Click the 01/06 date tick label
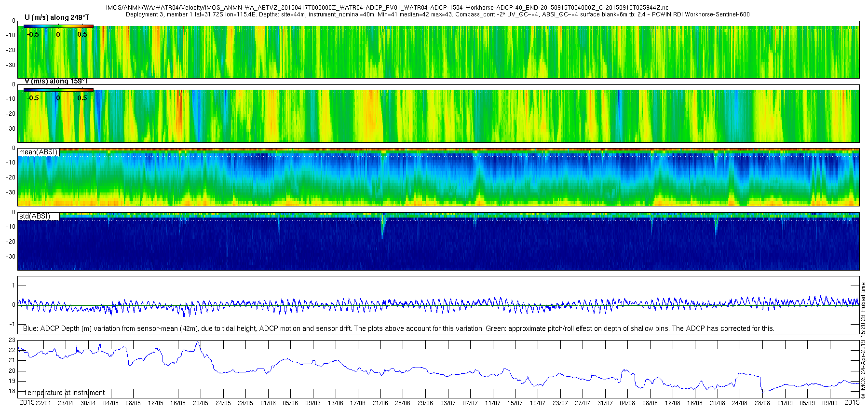 (268, 403)
